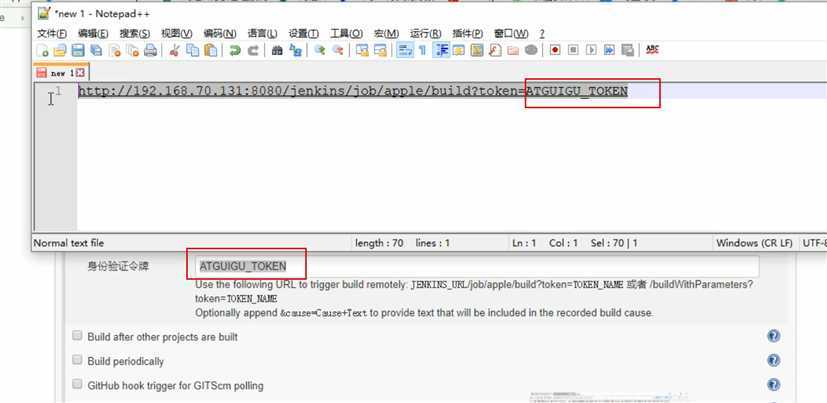
Task: Undo the last edit with the green arrow
Action: coord(235,51)
